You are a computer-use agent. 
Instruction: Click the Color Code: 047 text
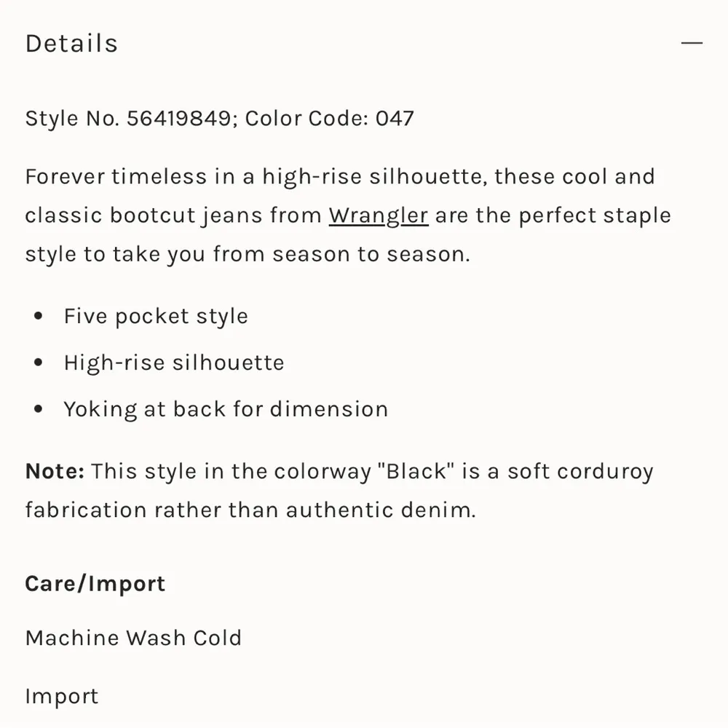click(329, 118)
